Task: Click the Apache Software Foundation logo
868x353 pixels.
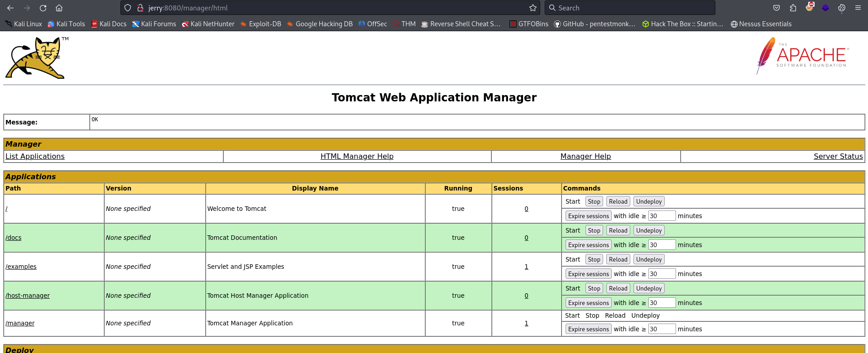Action: pyautogui.click(x=803, y=56)
